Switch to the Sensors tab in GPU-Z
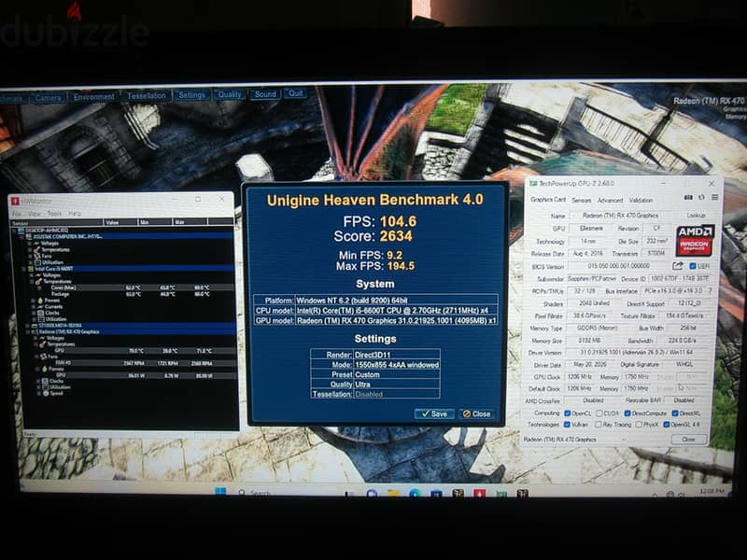 pos(581,201)
